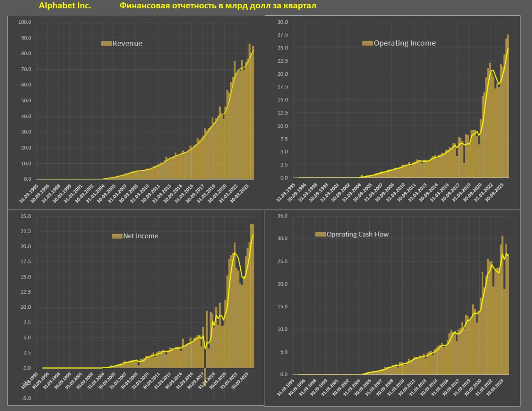Click the Revenue legend color swatch
This screenshot has height=411, width=532.
[x=106, y=44]
